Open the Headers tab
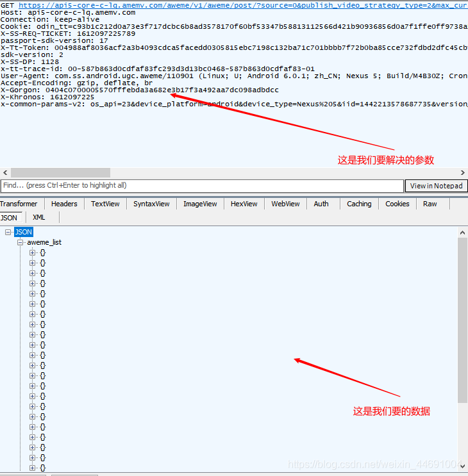 64,204
